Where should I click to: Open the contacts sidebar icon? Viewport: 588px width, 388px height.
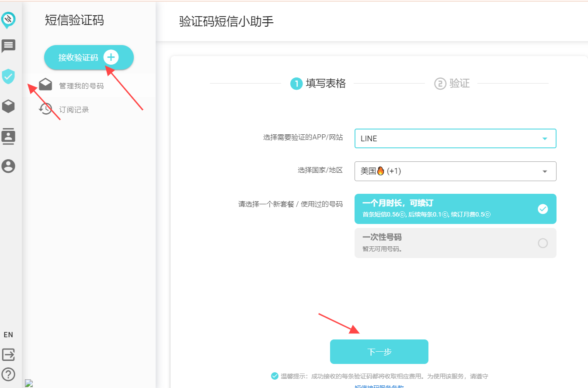coord(8,136)
